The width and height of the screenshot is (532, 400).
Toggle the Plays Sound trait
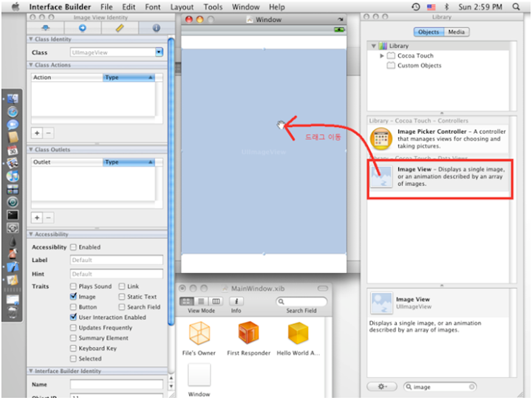[73, 286]
